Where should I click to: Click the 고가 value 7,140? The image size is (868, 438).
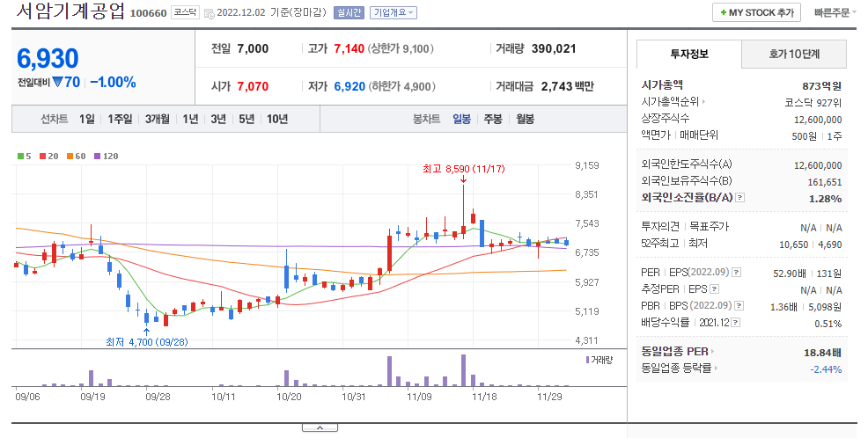349,48
